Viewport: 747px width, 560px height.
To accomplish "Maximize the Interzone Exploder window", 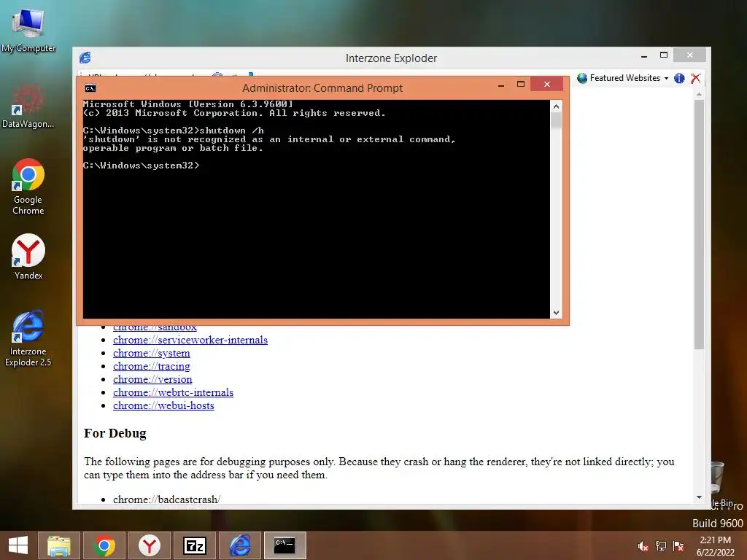I will click(x=664, y=55).
